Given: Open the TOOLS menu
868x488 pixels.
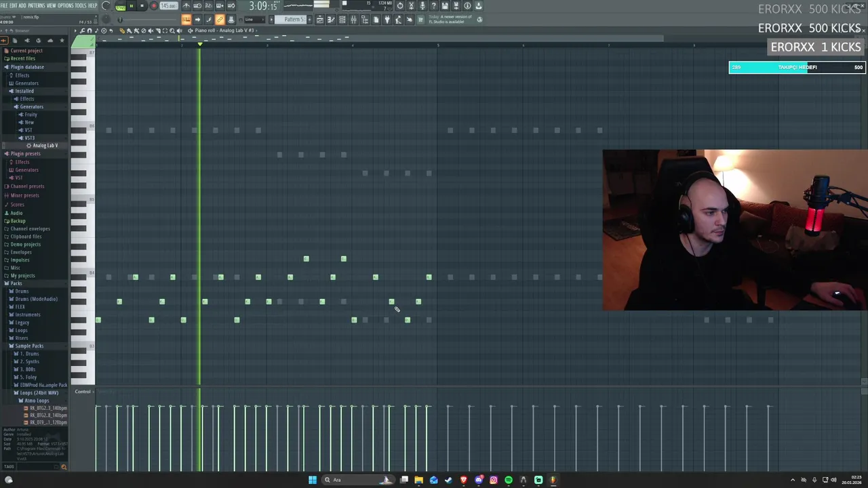Looking at the screenshot, I should (81, 5).
